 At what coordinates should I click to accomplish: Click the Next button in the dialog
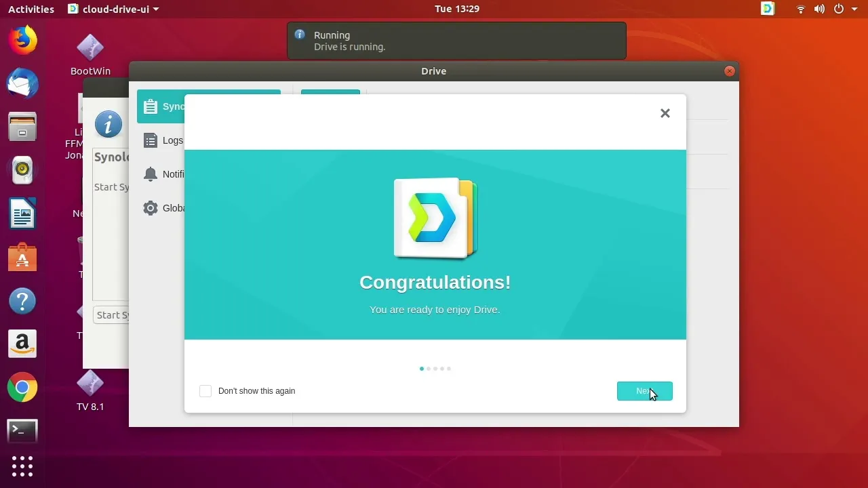point(644,391)
